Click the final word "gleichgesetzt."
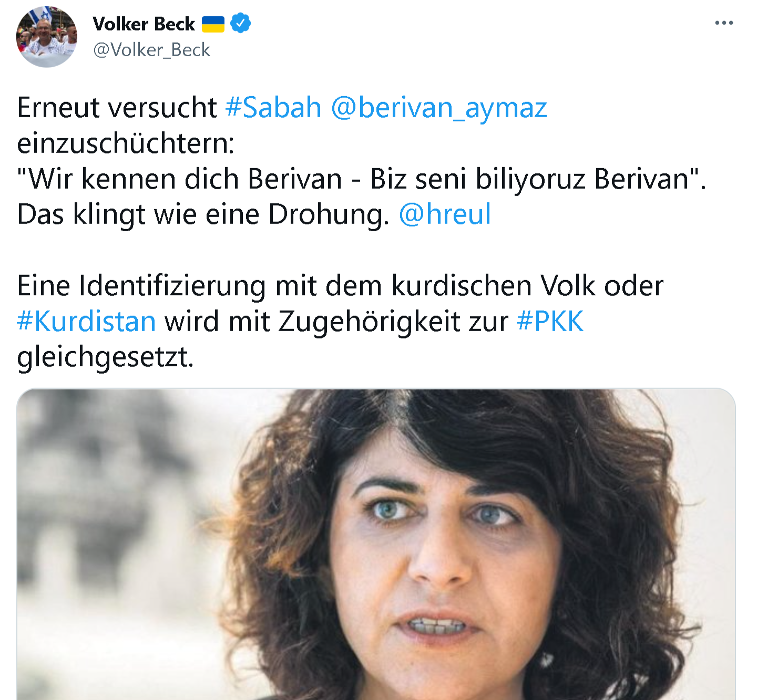This screenshot has width=757, height=700. point(106,358)
